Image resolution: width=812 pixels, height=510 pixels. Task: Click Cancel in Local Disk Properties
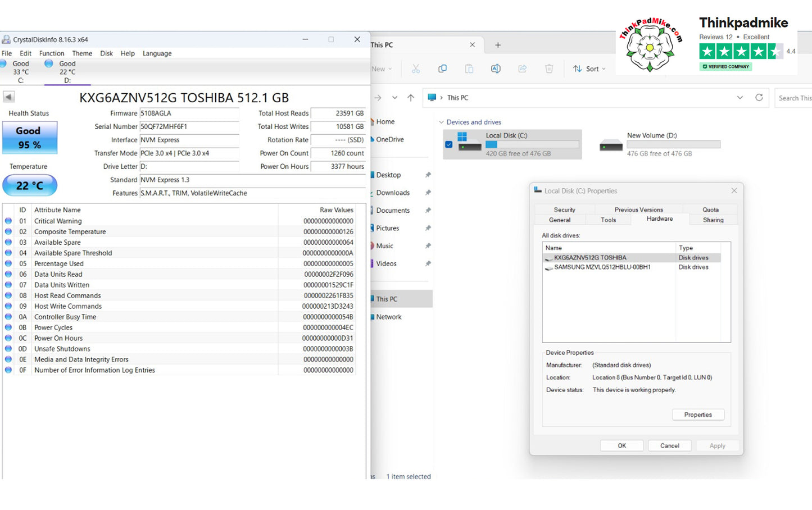[669, 445]
